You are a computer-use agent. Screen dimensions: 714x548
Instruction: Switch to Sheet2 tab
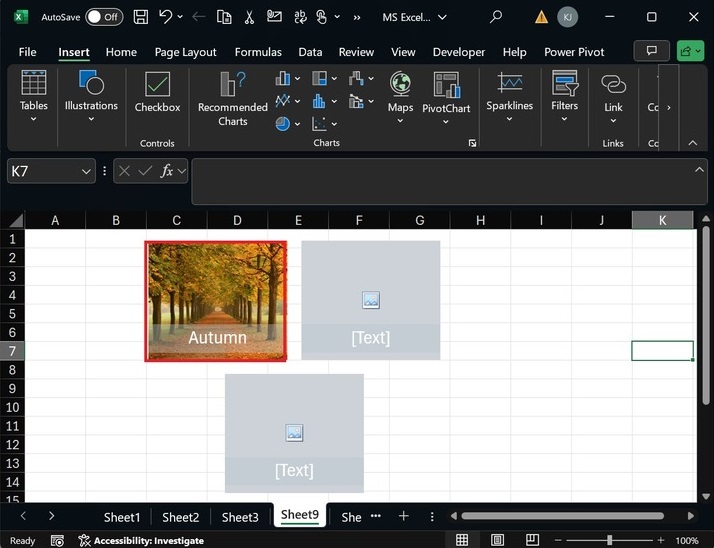[x=181, y=517]
